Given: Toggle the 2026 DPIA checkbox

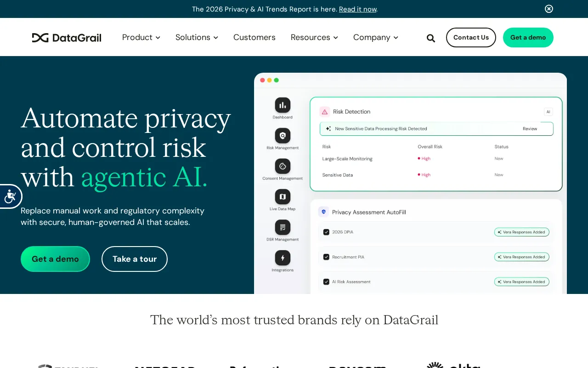Looking at the screenshot, I should (x=326, y=232).
